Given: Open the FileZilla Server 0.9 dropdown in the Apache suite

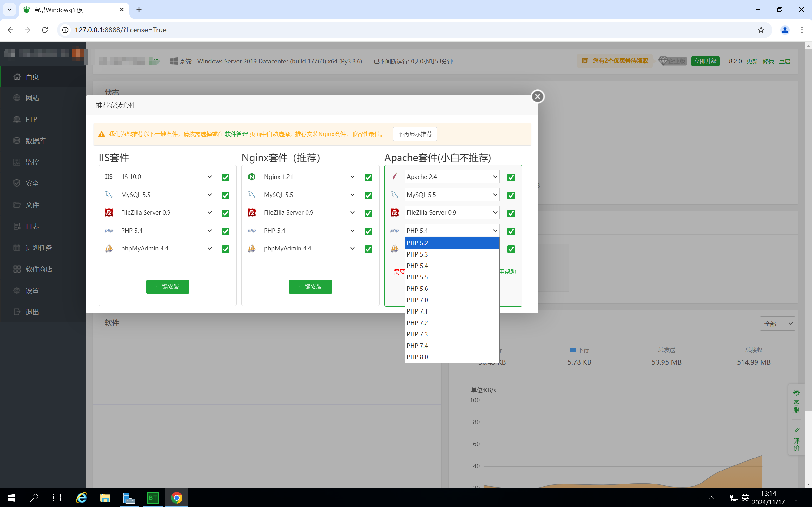Looking at the screenshot, I should (x=452, y=212).
